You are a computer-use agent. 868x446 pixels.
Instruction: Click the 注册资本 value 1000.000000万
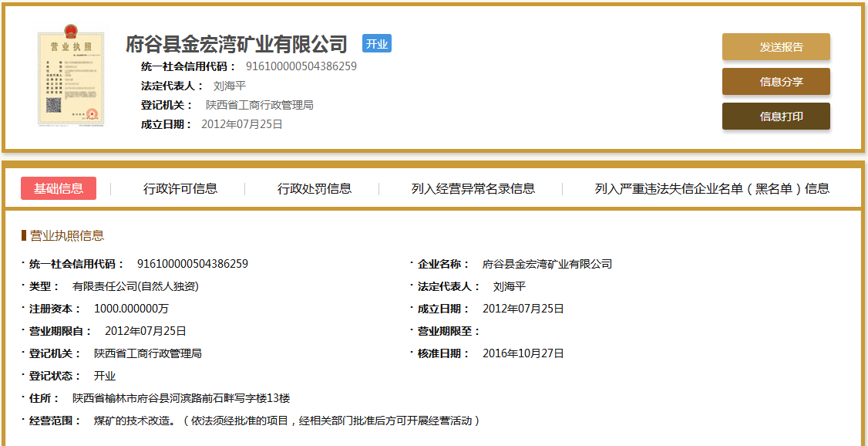pos(131,309)
